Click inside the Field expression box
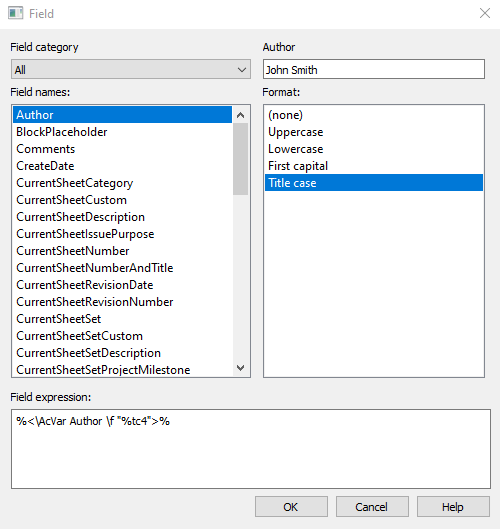The image size is (500, 529). (x=251, y=449)
